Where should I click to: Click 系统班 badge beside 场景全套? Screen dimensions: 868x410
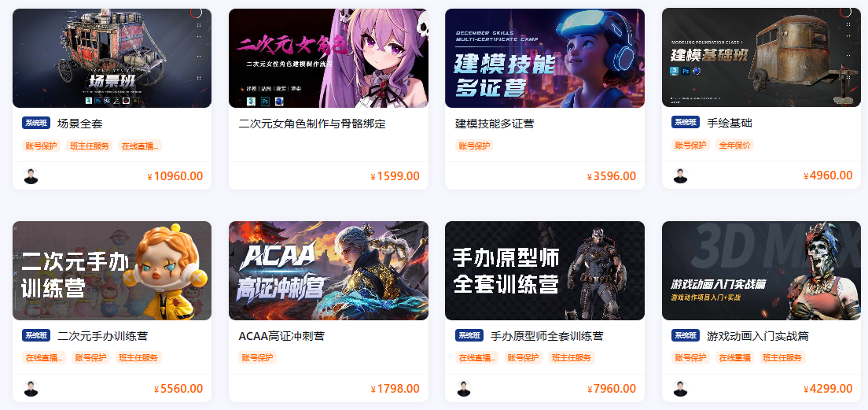click(36, 123)
